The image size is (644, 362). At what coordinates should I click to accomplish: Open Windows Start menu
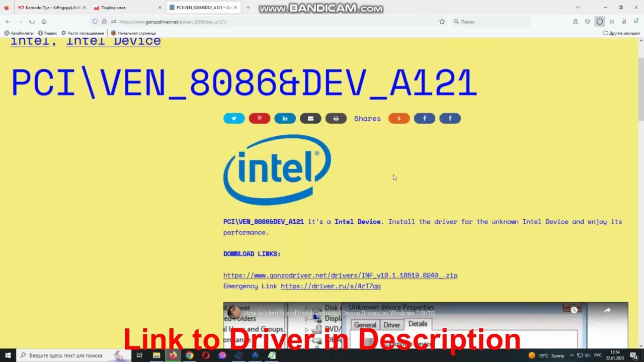point(8,355)
